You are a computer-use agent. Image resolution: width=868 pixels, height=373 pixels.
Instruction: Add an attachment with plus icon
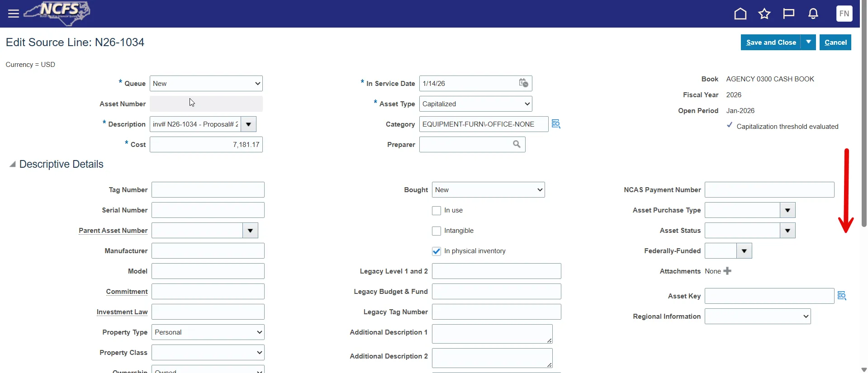[x=727, y=271]
